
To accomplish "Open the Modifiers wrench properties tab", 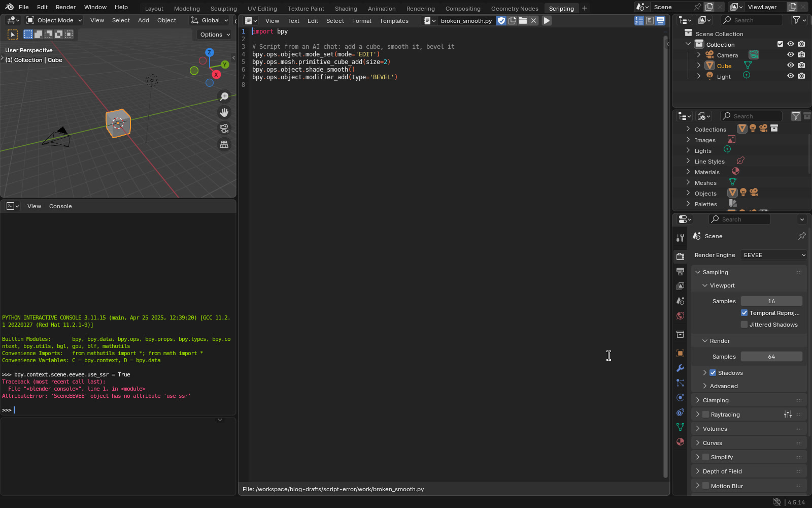I will pos(681,368).
